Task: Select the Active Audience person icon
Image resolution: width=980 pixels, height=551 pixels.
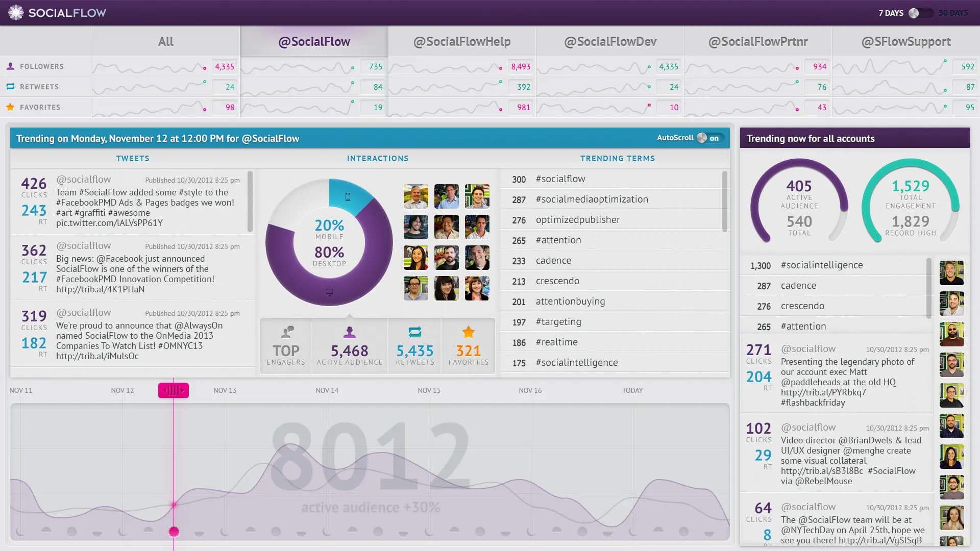Action: (x=349, y=332)
